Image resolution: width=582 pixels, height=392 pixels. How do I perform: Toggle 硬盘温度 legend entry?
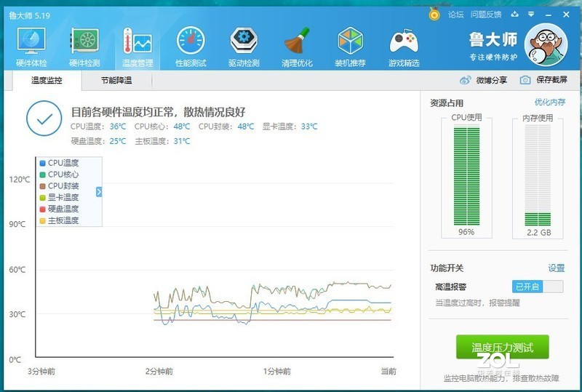[60, 209]
